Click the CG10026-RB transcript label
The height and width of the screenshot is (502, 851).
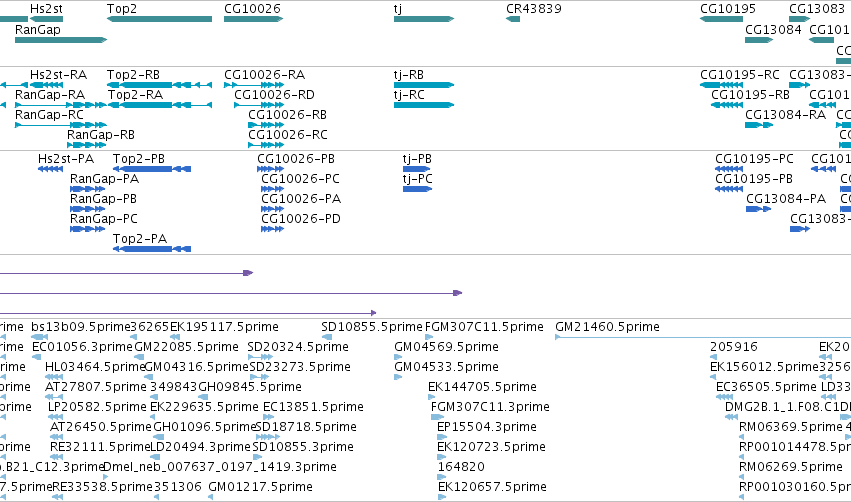pos(287,115)
